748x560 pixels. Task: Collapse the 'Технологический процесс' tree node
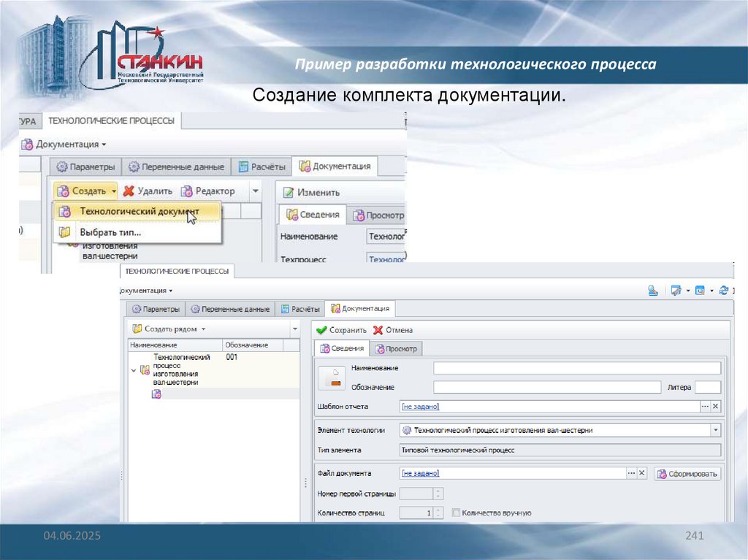(x=133, y=370)
